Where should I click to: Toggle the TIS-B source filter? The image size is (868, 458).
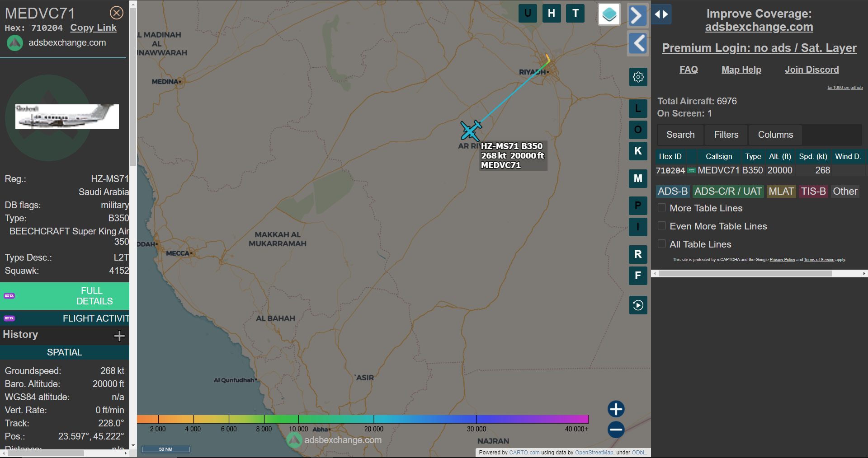pos(813,192)
